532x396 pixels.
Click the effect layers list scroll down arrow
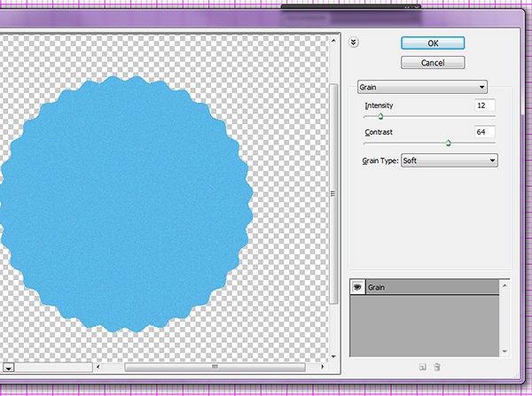[505, 351]
